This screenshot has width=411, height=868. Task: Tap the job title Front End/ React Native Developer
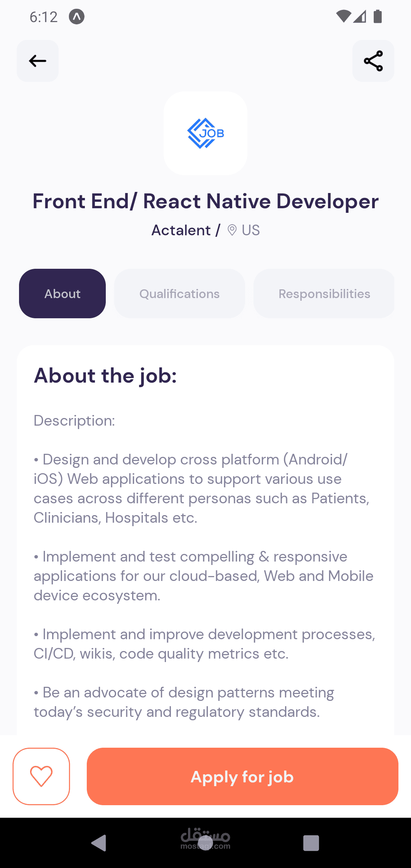(205, 201)
